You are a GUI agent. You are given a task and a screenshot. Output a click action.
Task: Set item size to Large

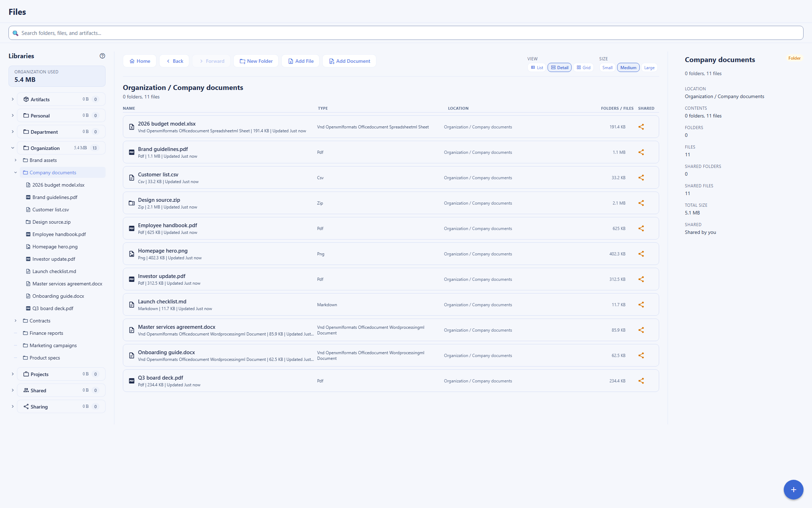coord(649,68)
